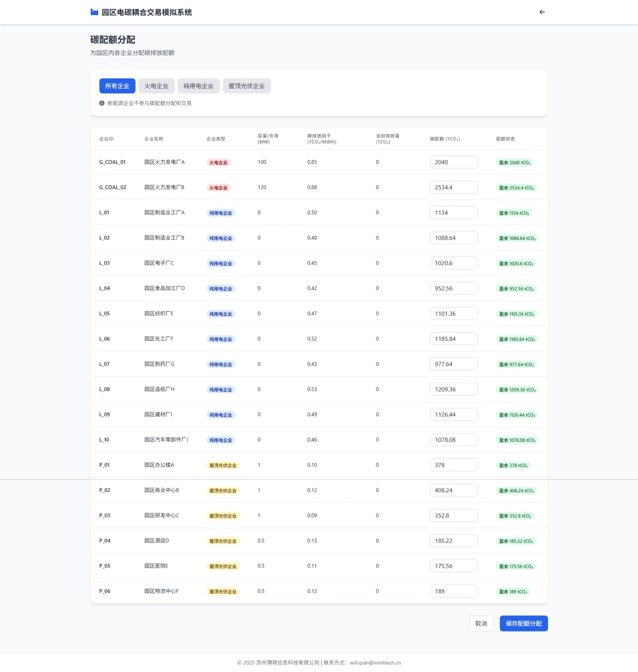
Task: Click the back arrow icon in header
Action: tap(542, 12)
